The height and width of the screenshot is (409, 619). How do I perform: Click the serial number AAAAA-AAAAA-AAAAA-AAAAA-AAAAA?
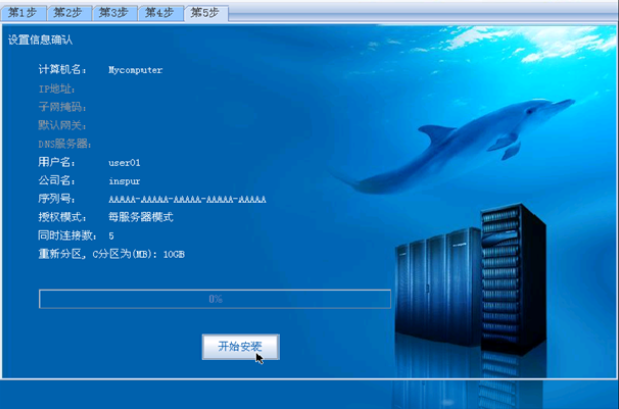pyautogui.click(x=187, y=199)
